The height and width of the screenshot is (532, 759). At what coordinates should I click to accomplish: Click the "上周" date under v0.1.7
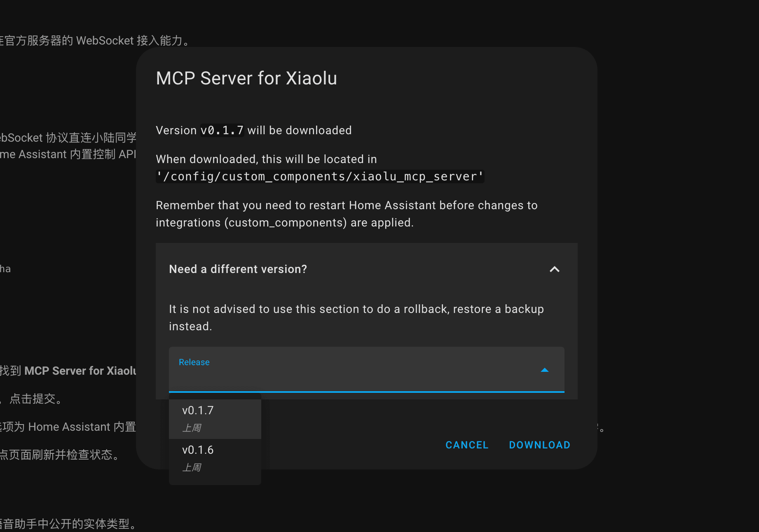tap(192, 428)
